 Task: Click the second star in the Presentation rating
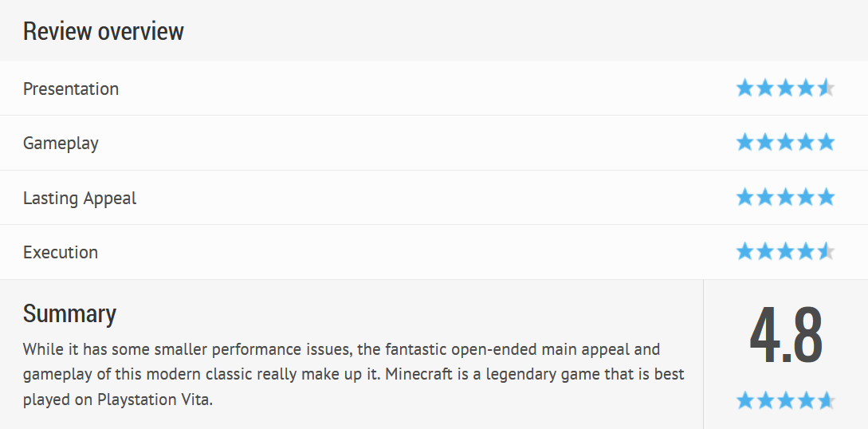tap(766, 88)
